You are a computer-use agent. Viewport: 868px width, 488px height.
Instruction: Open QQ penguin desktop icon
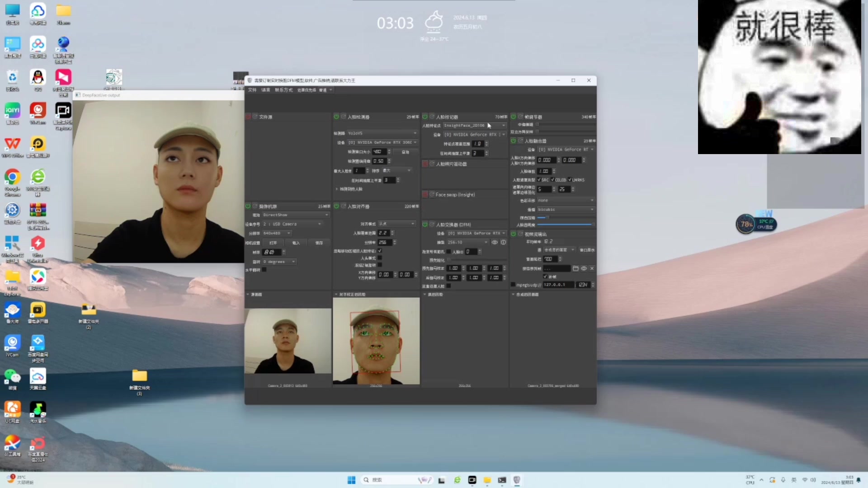point(38,80)
